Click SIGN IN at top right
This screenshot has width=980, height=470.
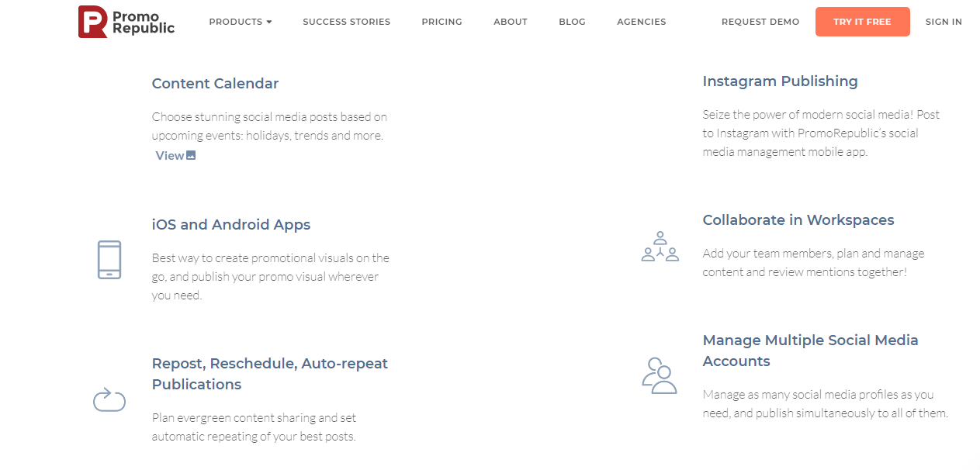click(943, 22)
